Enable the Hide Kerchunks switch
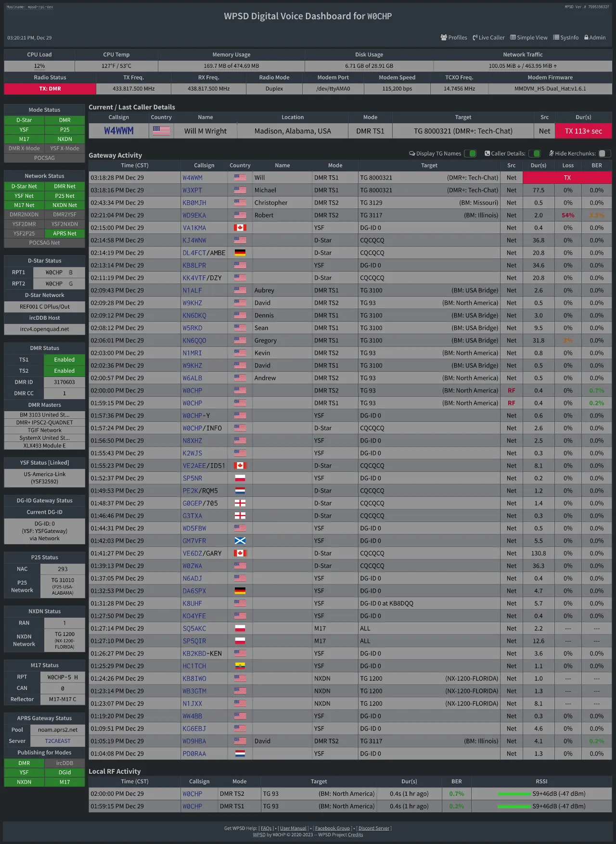 (x=605, y=154)
